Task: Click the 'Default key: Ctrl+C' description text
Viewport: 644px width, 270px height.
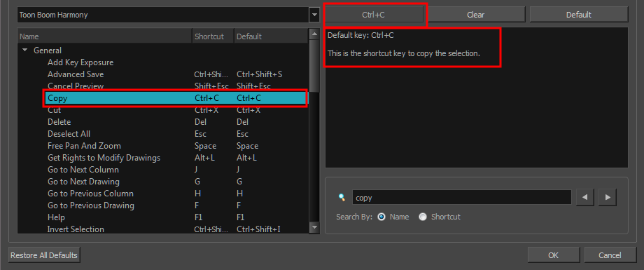Action: [x=360, y=35]
